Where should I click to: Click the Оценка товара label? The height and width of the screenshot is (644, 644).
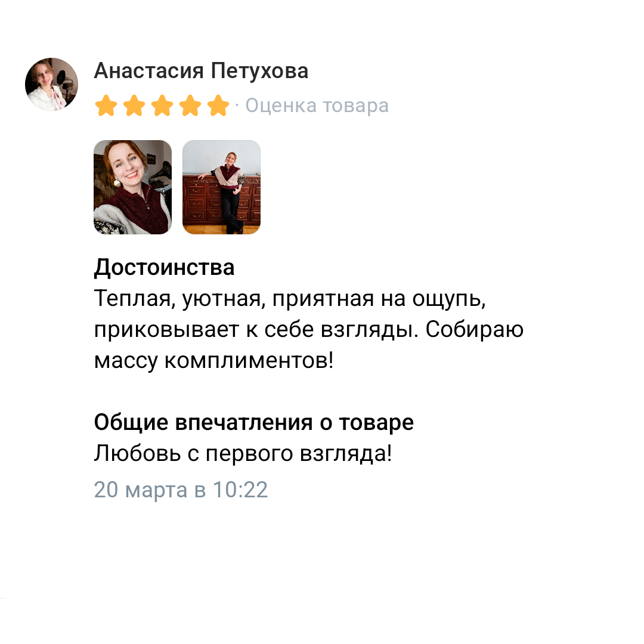point(317,106)
